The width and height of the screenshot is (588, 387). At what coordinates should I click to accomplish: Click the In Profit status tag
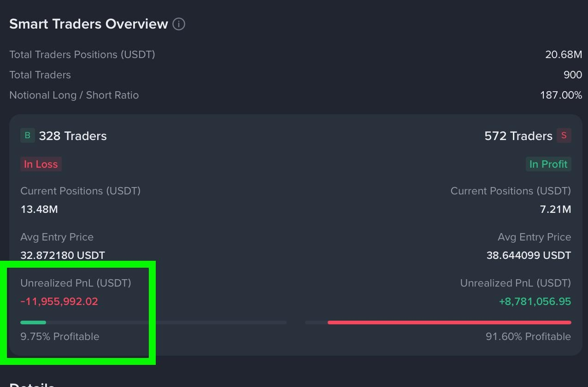click(548, 164)
